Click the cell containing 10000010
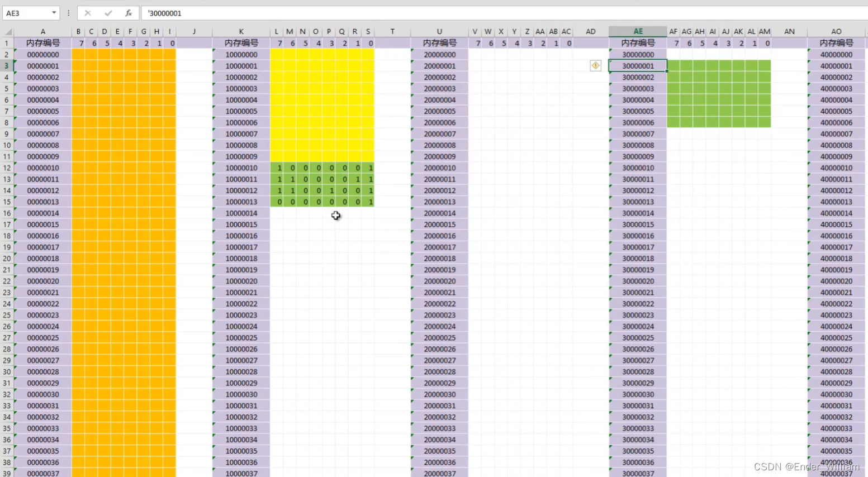The height and width of the screenshot is (477, 868). click(x=241, y=168)
